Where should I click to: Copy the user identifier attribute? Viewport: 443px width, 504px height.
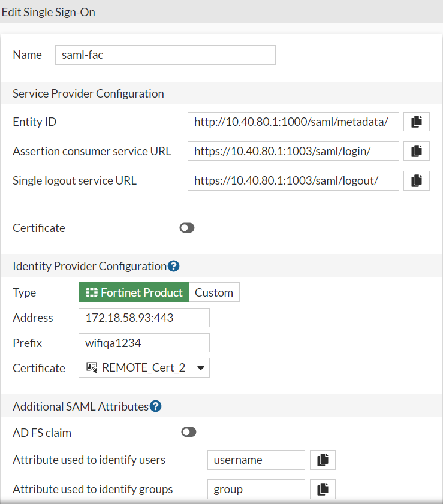point(323,460)
